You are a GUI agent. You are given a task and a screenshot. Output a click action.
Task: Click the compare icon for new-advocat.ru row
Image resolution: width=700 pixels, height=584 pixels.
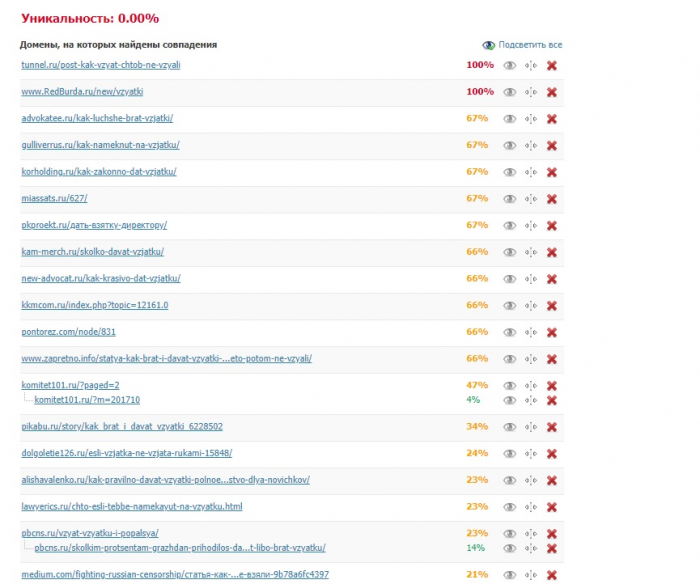[531, 279]
